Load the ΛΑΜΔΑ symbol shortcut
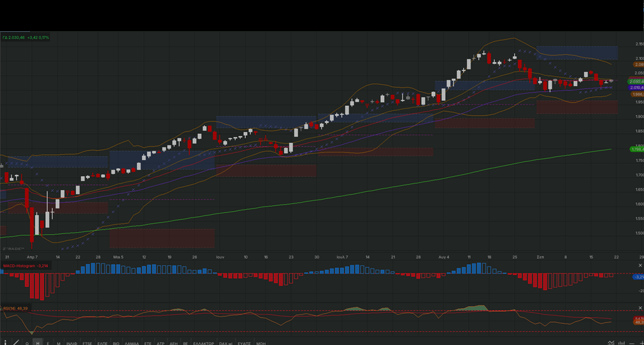The height and width of the screenshot is (345, 644). 132,343
